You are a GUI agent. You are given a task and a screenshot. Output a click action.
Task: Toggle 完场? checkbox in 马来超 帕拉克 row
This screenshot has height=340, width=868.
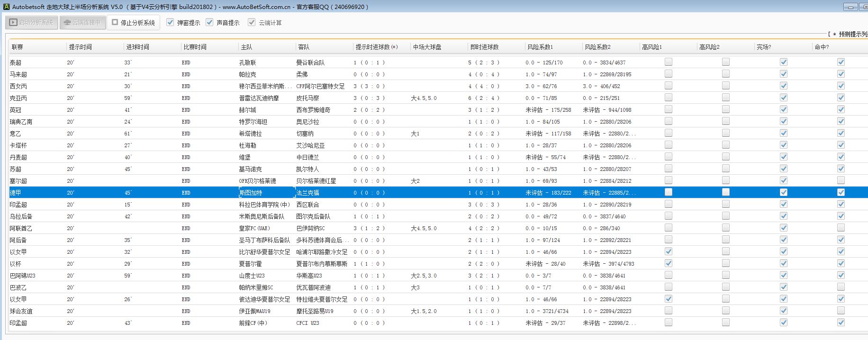click(783, 74)
